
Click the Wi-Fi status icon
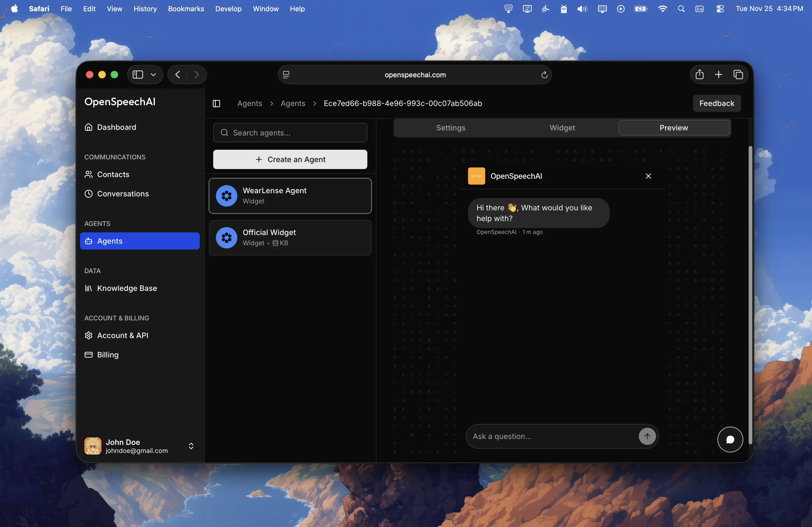coord(662,9)
